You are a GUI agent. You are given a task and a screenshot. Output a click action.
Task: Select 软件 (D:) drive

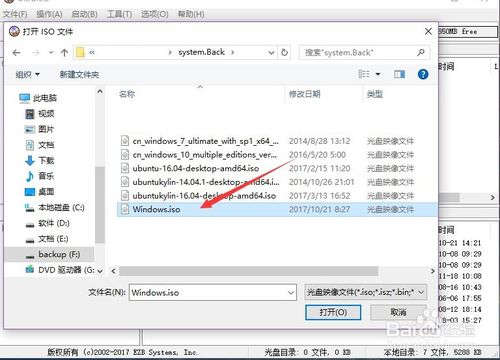pos(48,223)
